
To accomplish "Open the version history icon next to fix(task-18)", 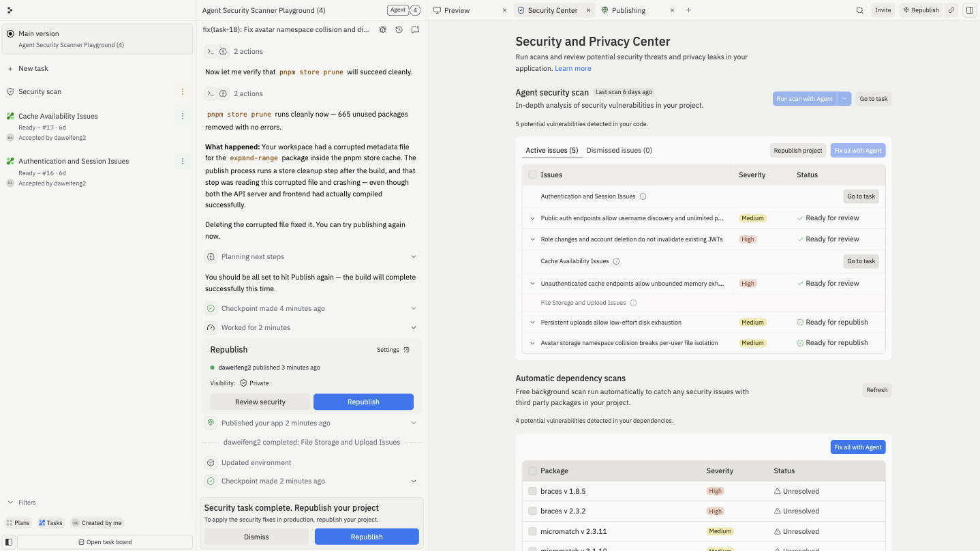I will pyautogui.click(x=399, y=29).
